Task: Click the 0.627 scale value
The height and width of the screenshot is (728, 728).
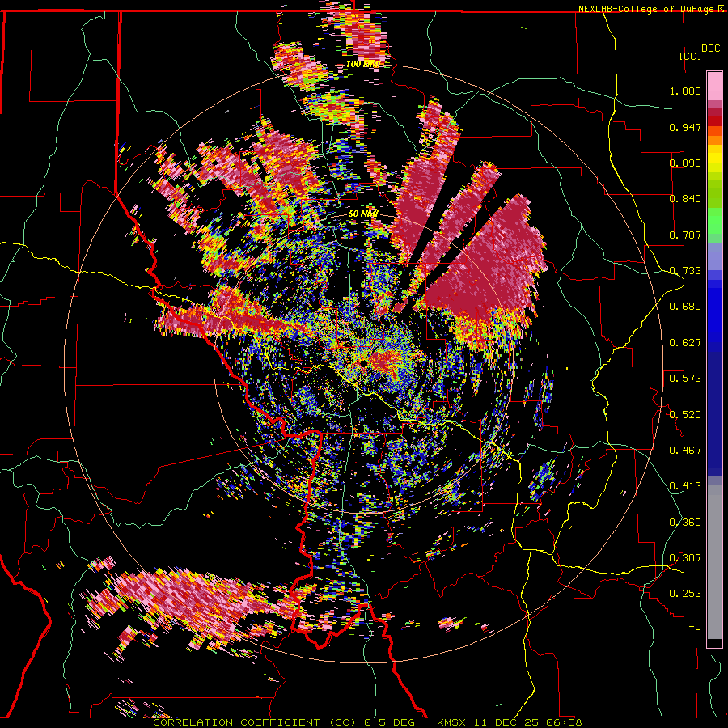Action: tap(685, 343)
